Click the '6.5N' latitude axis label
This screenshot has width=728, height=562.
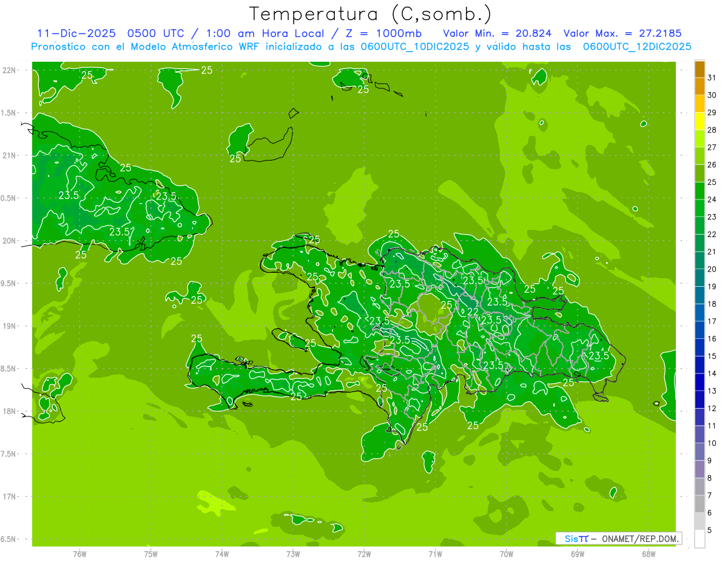(8, 540)
